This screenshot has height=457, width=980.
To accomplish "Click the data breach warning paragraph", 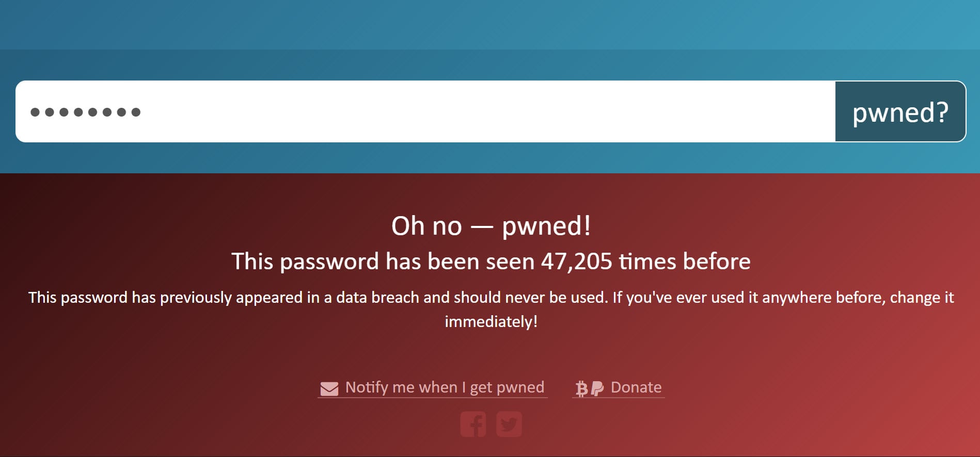I will (491, 298).
